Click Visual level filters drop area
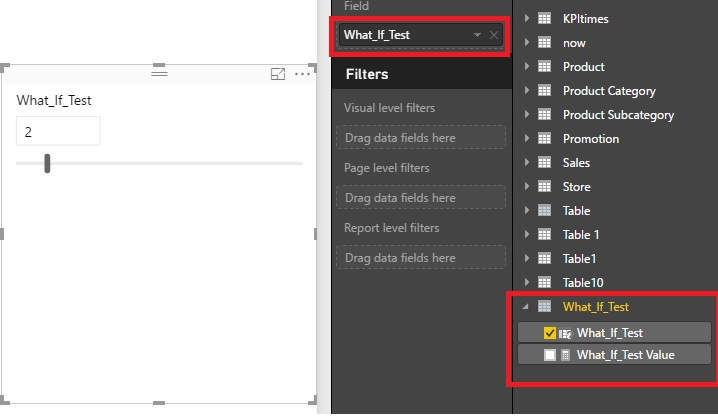This screenshot has width=718, height=416. pos(421,137)
